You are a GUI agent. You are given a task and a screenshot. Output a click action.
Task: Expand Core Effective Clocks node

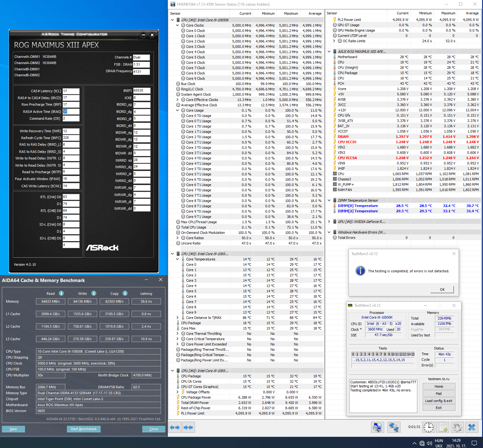point(178,100)
